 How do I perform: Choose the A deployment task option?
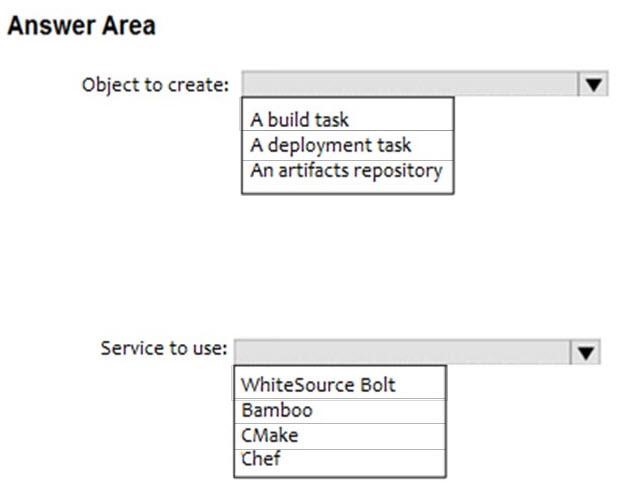point(347,145)
